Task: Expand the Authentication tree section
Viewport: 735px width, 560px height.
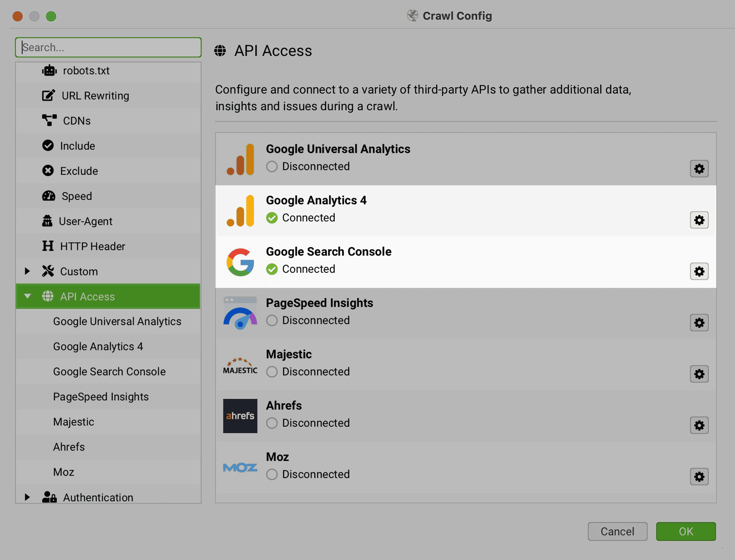Action: pos(27,497)
